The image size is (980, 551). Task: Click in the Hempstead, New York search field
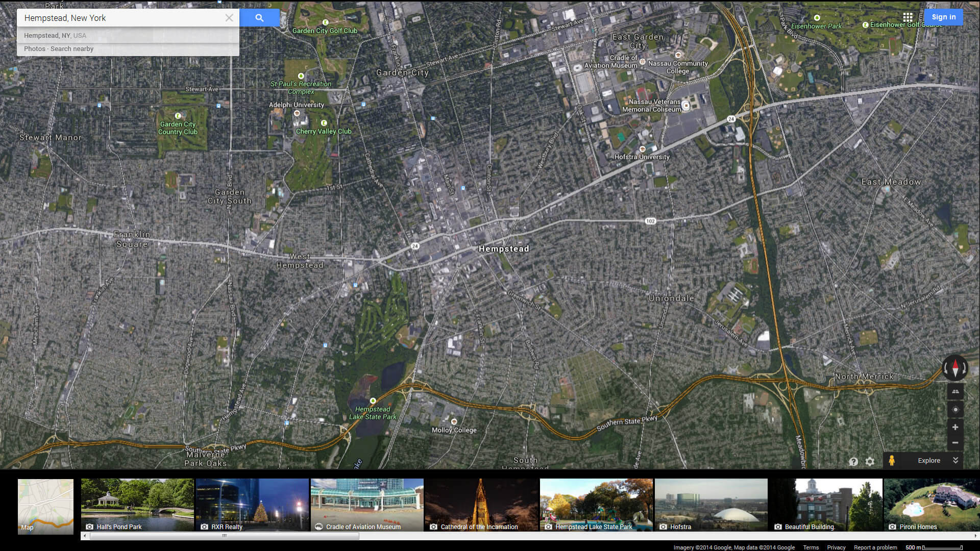122,18
